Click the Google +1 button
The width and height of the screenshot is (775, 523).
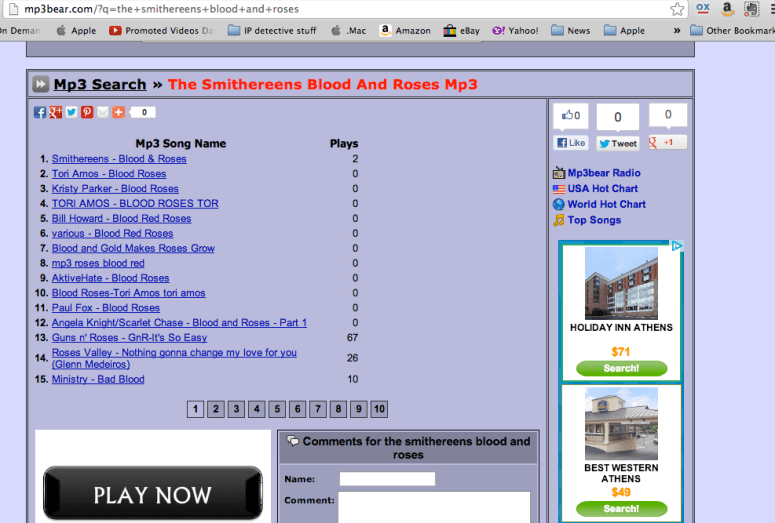coord(667,143)
